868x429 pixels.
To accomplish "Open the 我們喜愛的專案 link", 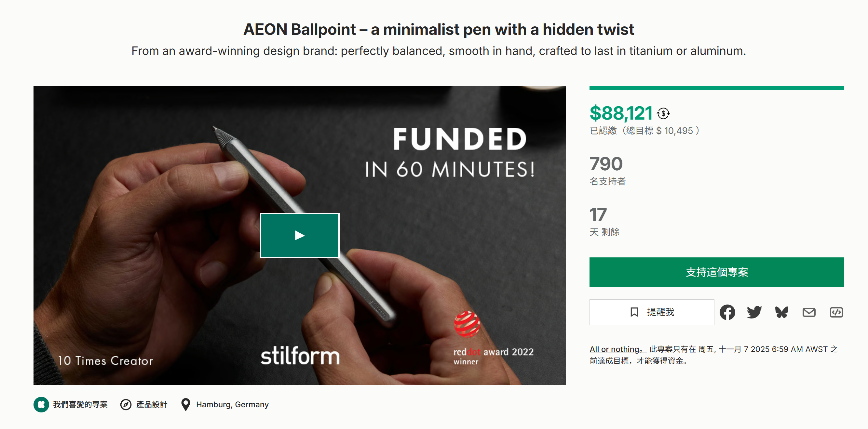I will 80,404.
